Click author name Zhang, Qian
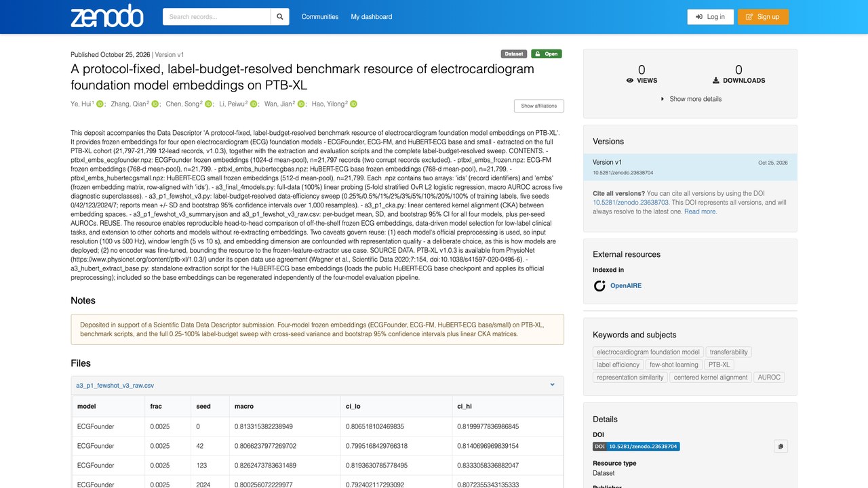This screenshot has width=868, height=488. tap(129, 104)
